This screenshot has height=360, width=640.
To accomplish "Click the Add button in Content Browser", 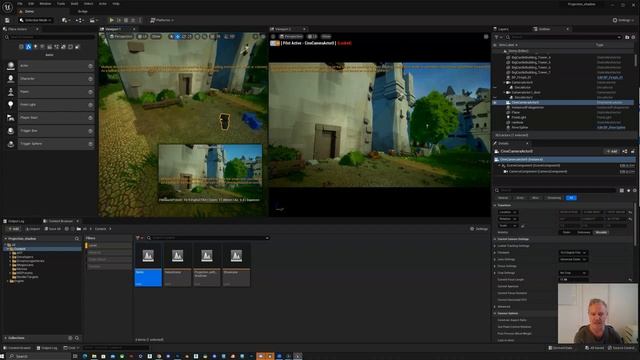I will 13,229.
